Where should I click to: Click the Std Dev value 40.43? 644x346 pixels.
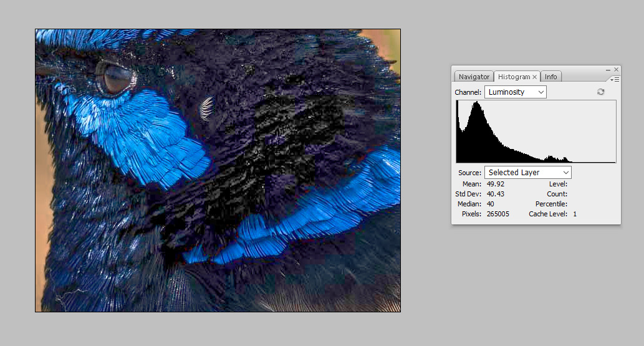[496, 194]
